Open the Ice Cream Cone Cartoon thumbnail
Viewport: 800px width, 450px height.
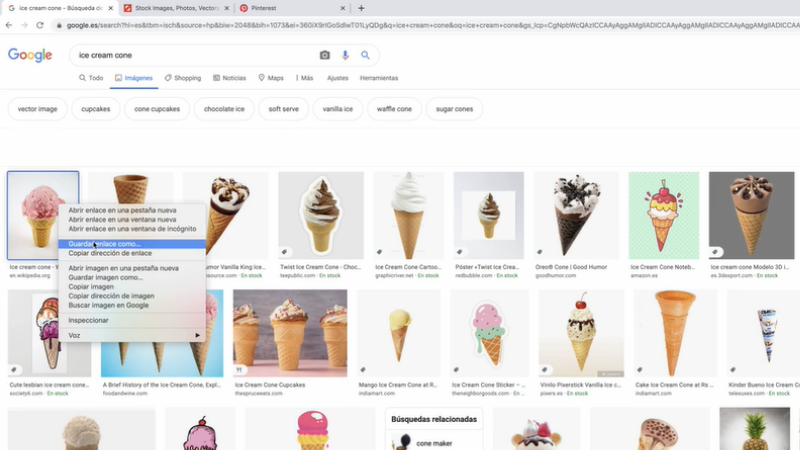pyautogui.click(x=409, y=215)
